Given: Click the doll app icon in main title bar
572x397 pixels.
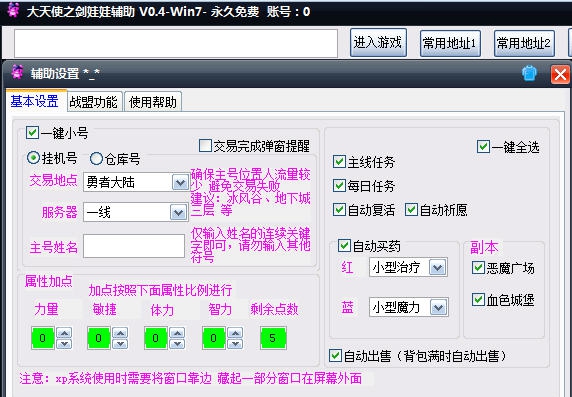Looking at the screenshot, I should pyautogui.click(x=13, y=10).
